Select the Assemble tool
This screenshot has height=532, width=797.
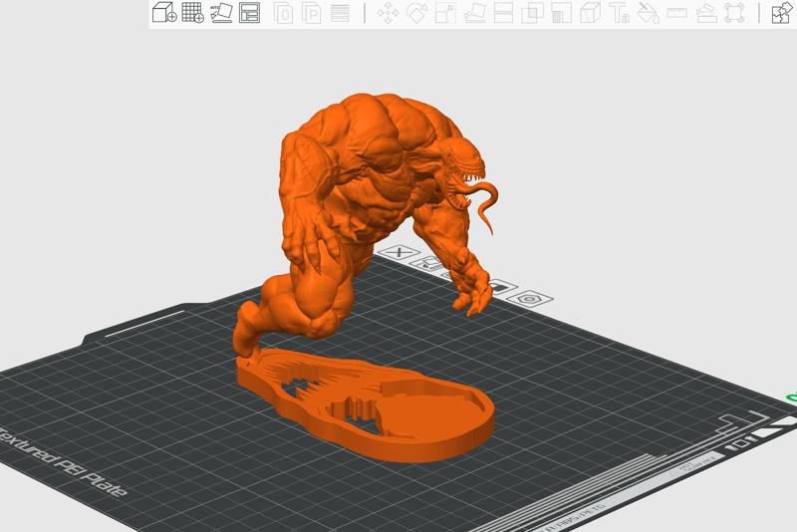pos(706,13)
